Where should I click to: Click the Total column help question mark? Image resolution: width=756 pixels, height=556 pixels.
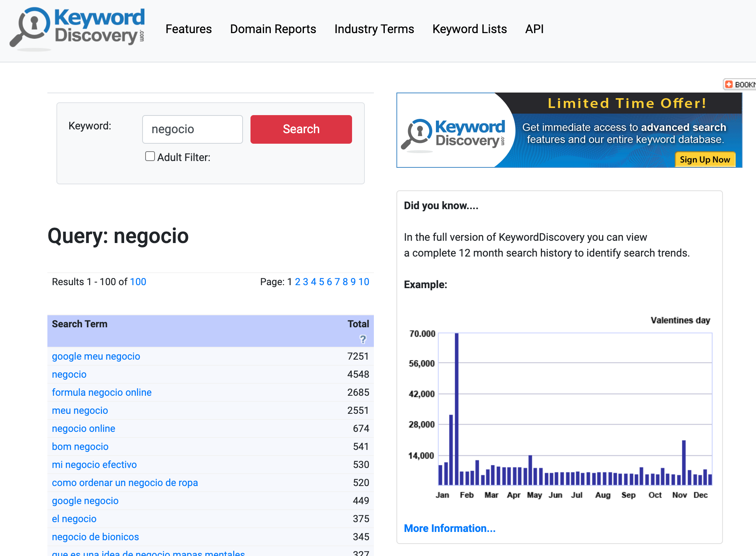coord(363,339)
